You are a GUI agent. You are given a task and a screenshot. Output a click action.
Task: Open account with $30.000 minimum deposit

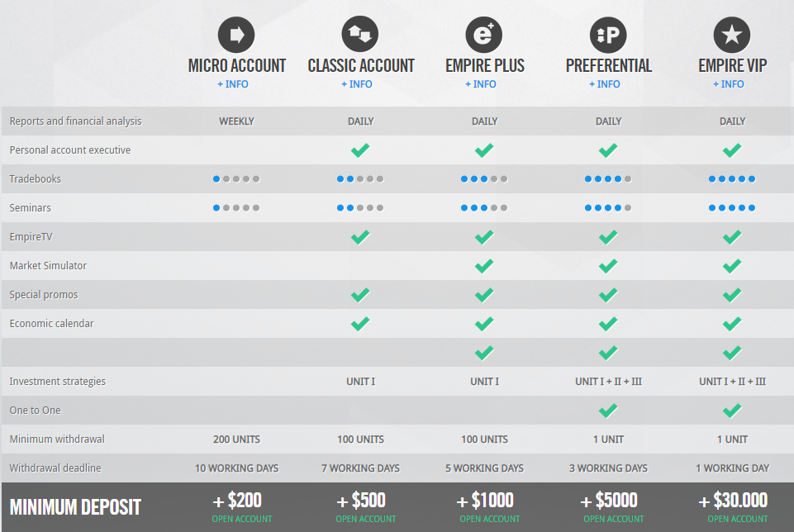738,519
